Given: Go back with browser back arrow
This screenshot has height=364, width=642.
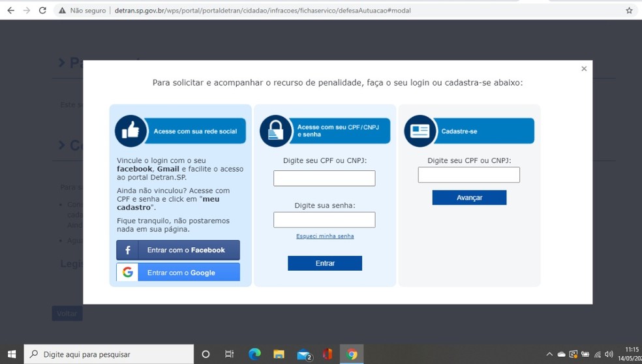Looking at the screenshot, I should [10, 10].
